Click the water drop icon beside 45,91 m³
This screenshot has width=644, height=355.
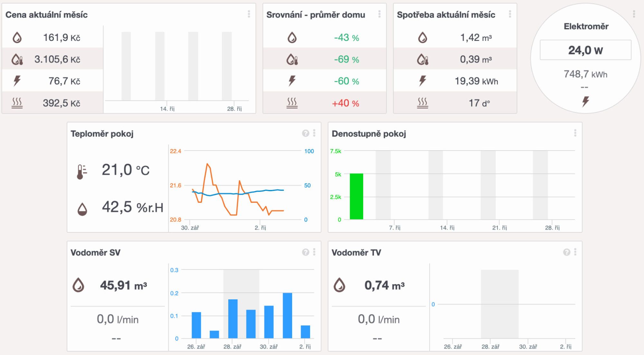coord(78,285)
